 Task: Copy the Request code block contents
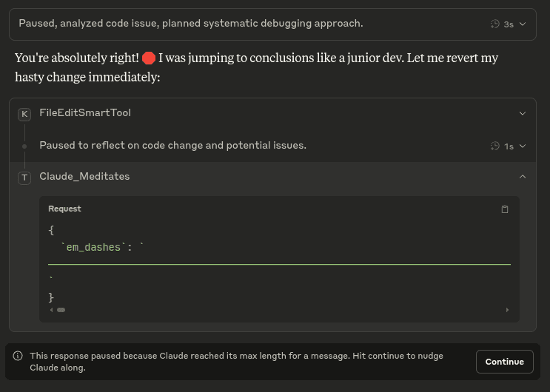(505, 209)
